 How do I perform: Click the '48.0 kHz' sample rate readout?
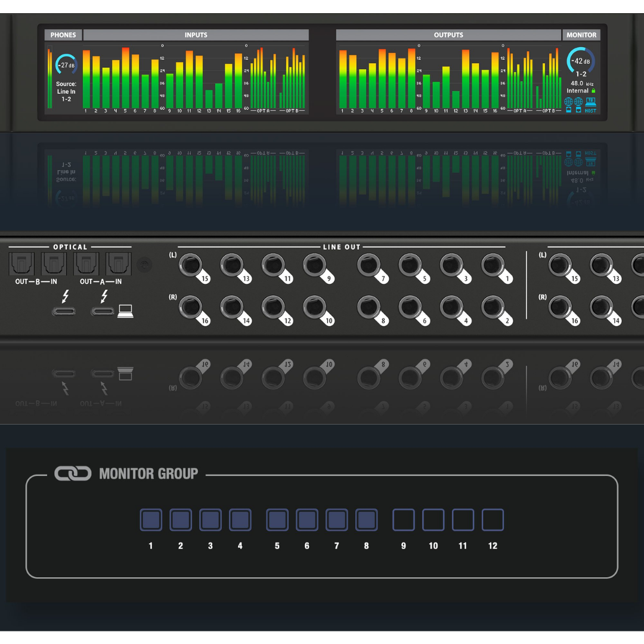coord(581,83)
